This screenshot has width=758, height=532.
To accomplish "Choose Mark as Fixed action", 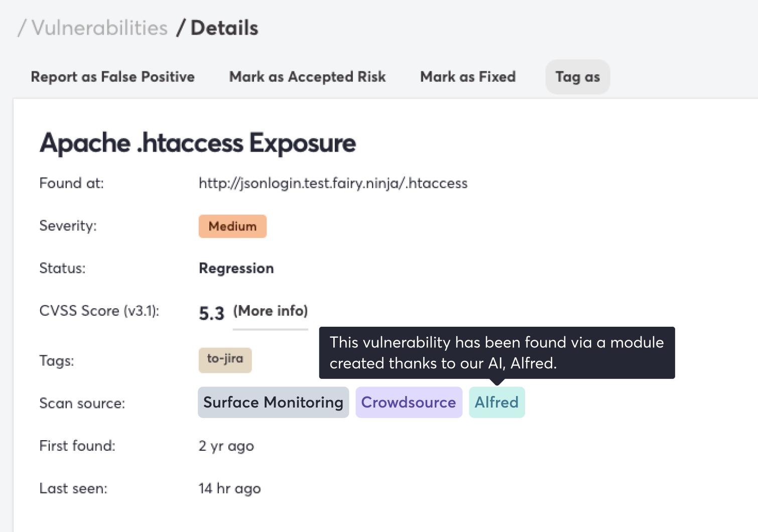I will point(468,77).
